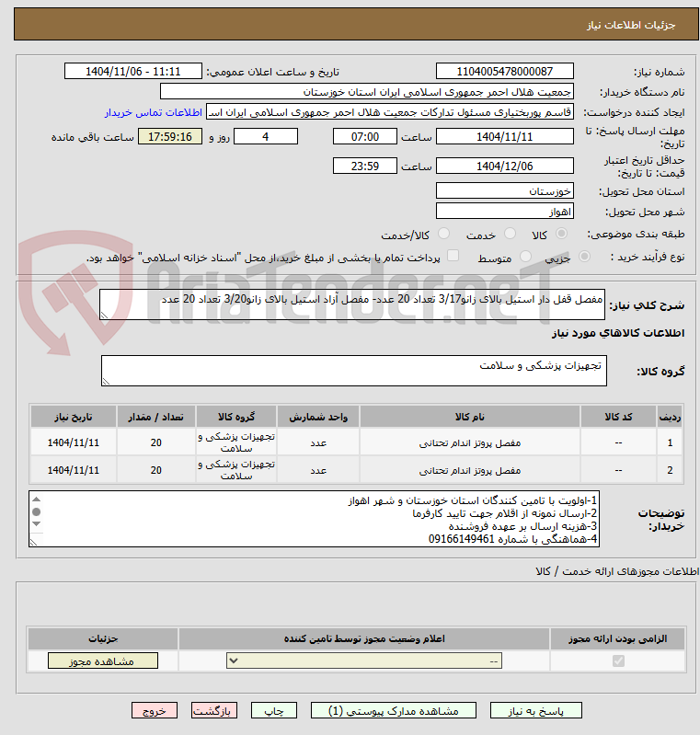Click the buyer organization name field
The image size is (700, 735).
coord(367,91)
